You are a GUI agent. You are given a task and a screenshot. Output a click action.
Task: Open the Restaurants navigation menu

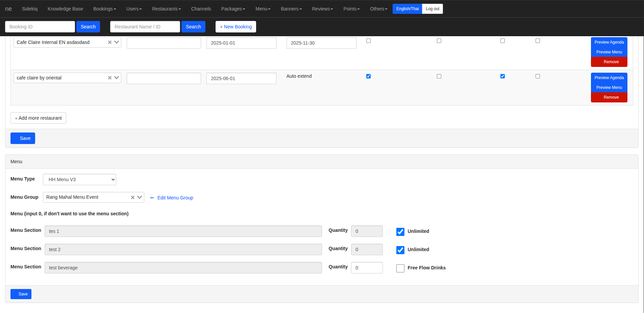(166, 9)
